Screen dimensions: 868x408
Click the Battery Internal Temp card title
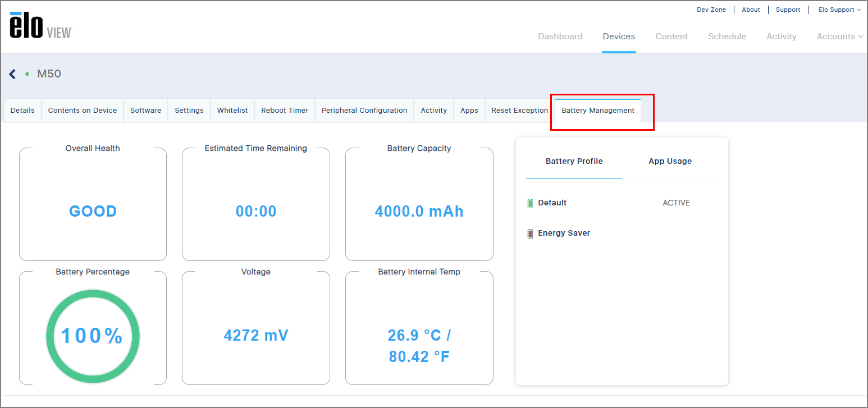[419, 272]
